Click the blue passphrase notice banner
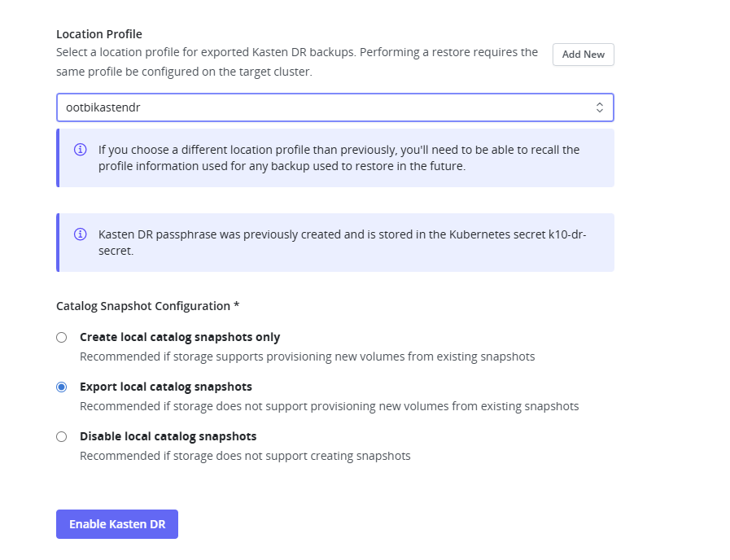730x560 pixels. (x=334, y=242)
